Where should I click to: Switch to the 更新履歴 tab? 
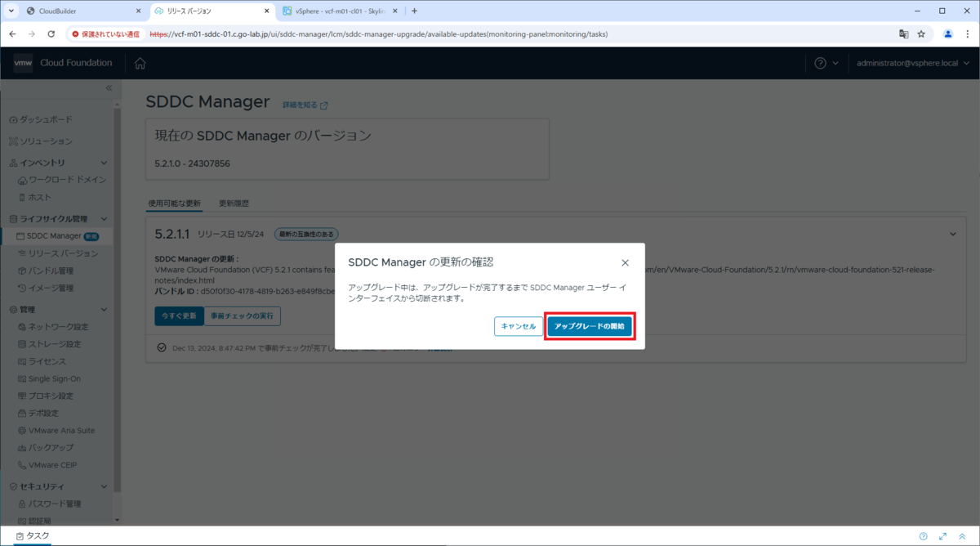click(234, 202)
